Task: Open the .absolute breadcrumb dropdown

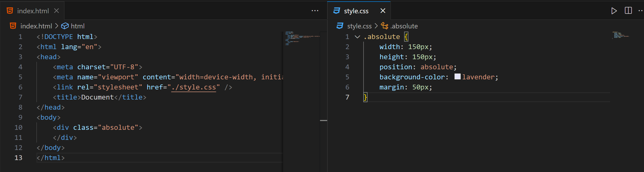Action: (x=404, y=26)
